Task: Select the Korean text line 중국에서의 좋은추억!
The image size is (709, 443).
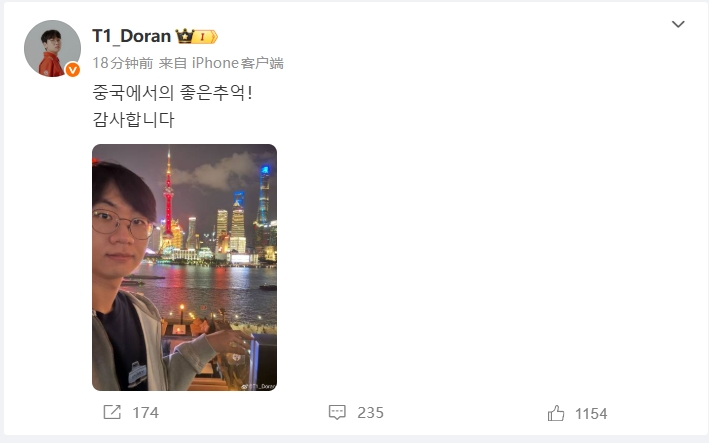Action: 172,93
